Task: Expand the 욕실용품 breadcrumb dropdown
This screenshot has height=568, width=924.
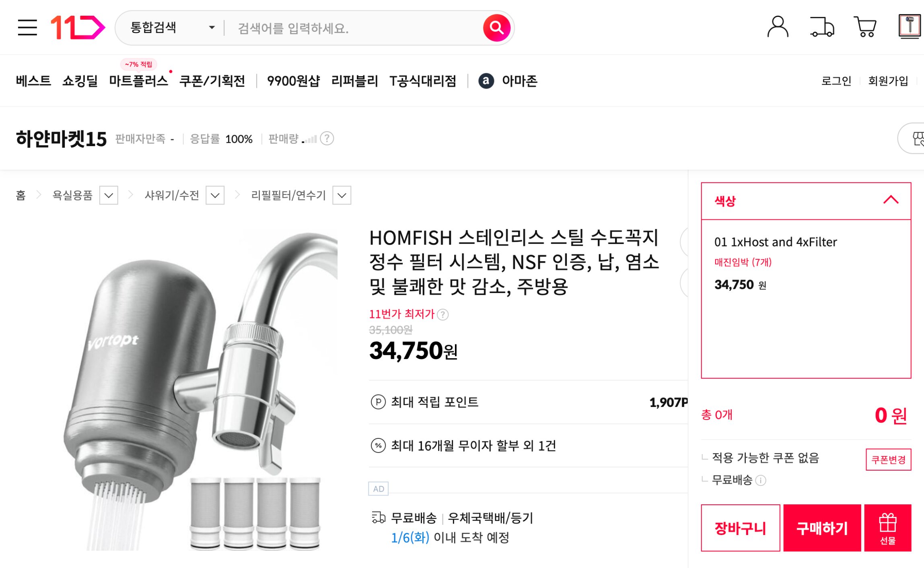Action: coord(108,196)
